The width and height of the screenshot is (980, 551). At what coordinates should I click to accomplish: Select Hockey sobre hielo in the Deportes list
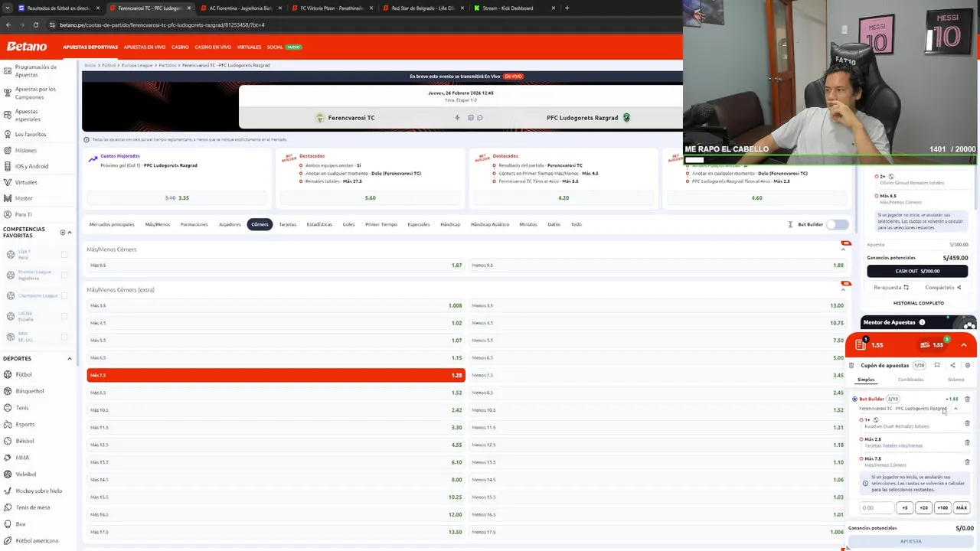click(x=38, y=491)
